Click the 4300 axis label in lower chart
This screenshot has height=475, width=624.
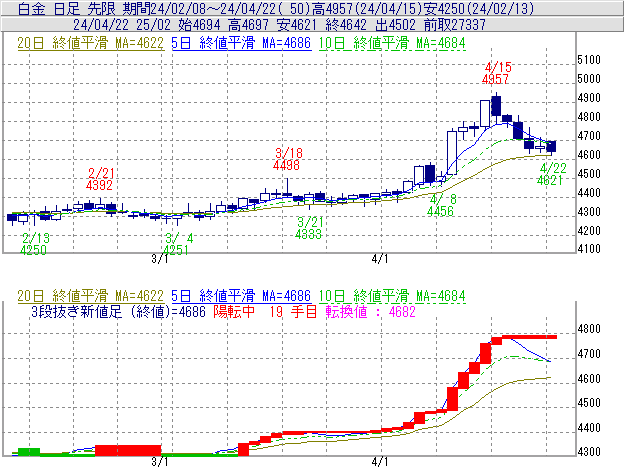coord(589,452)
